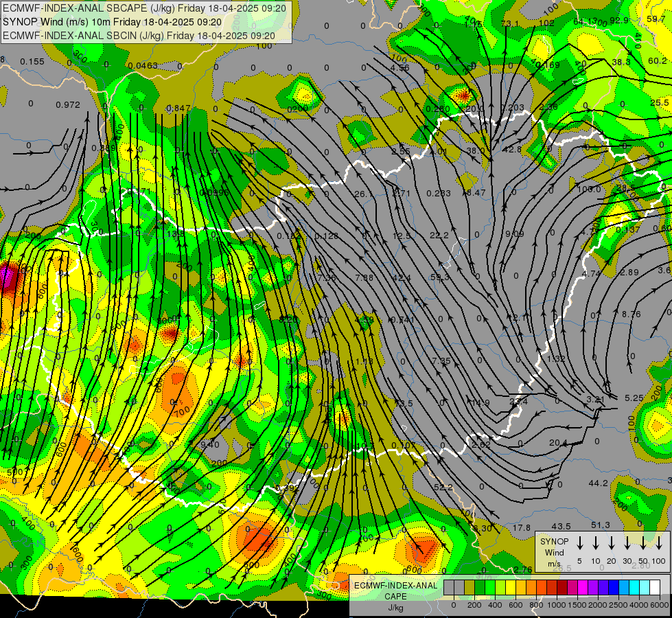The height and width of the screenshot is (618, 672).
Task: Click the '8.76' value on the map
Action: coord(632,314)
